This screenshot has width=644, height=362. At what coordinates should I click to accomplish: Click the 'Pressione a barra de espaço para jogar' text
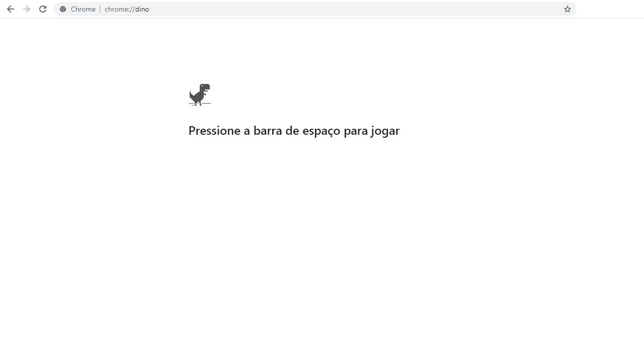pyautogui.click(x=294, y=131)
